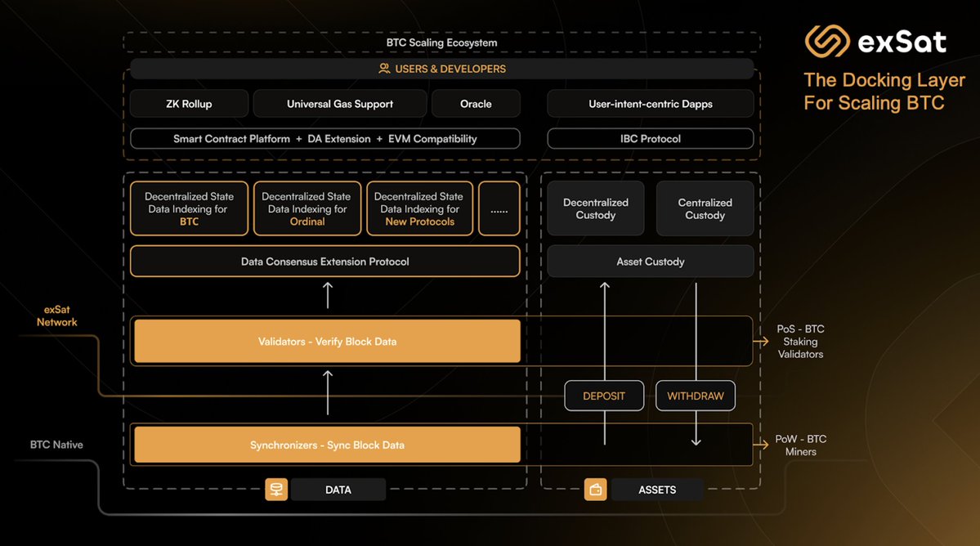980x546 pixels.
Task: Click the users icon in USERS & DEVELOPERS bar
Action: [x=384, y=69]
